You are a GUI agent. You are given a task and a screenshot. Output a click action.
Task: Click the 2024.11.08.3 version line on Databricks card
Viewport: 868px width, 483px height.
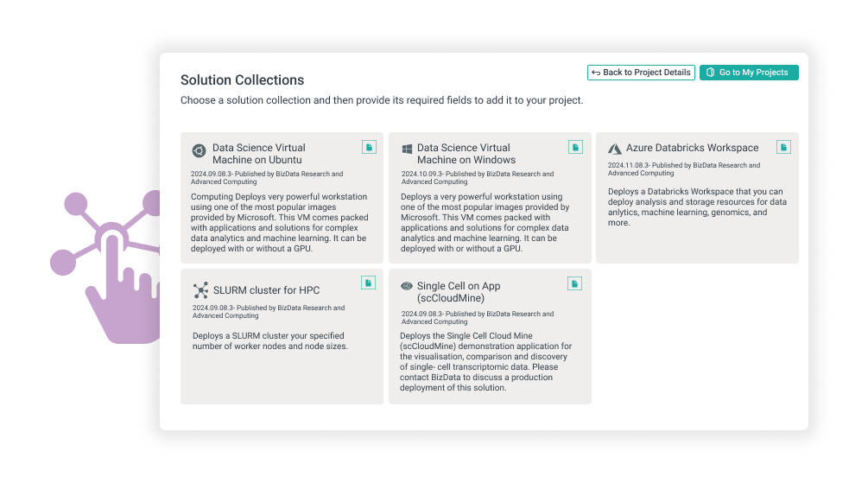[684, 169]
